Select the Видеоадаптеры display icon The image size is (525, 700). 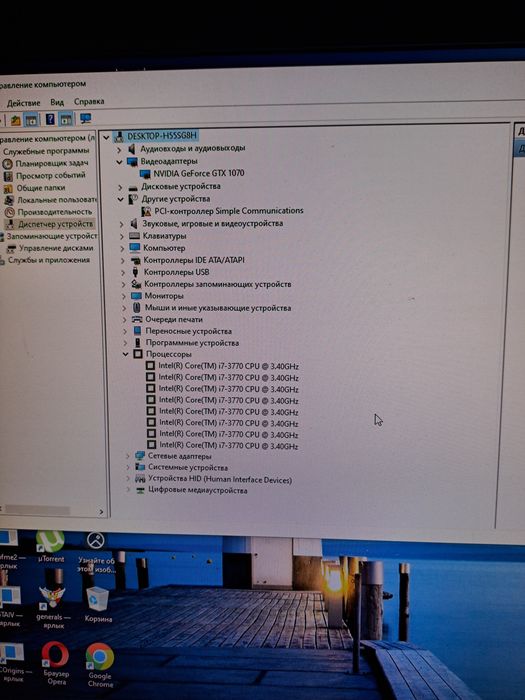coord(132,161)
